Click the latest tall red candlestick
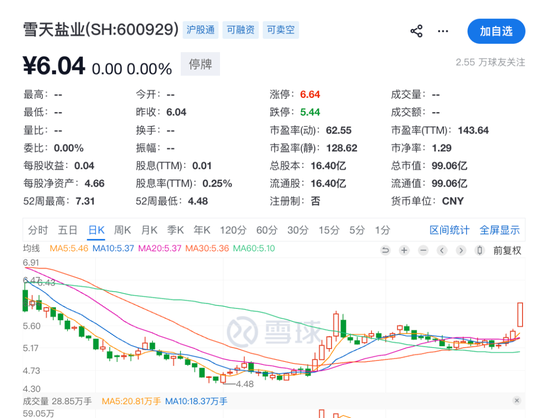This screenshot has height=418, width=550. 520,315
